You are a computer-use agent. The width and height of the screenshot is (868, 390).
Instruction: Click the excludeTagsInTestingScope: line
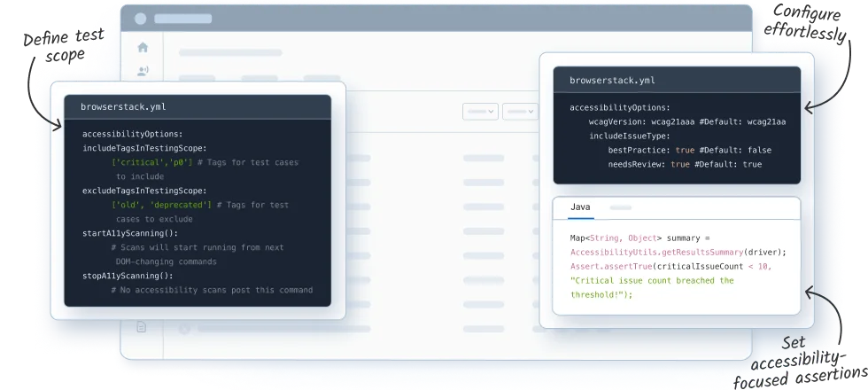[144, 191]
